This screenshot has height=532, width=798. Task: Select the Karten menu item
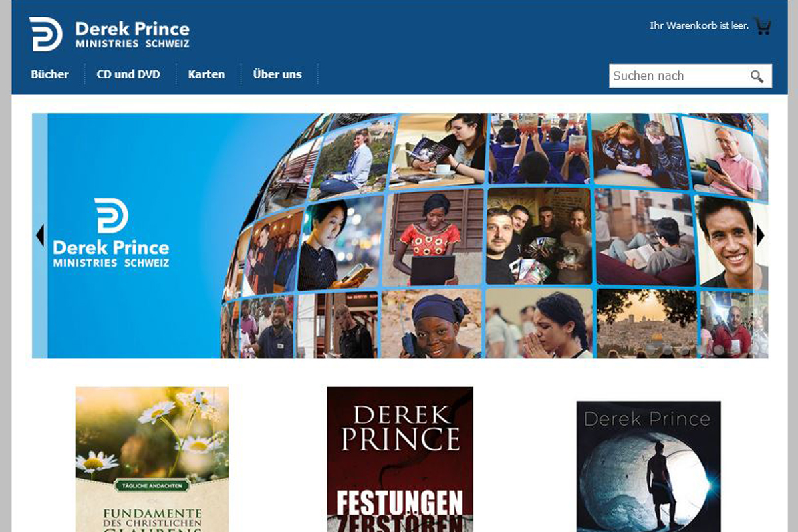[206, 74]
